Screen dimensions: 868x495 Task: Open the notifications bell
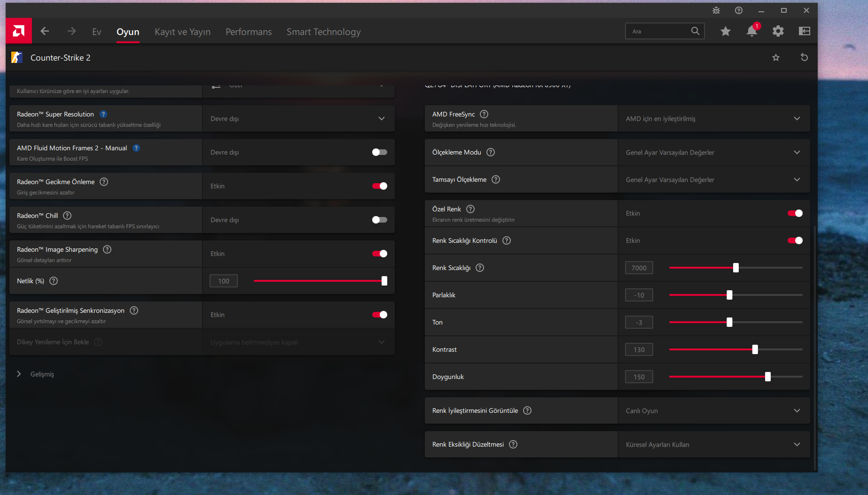coord(752,31)
